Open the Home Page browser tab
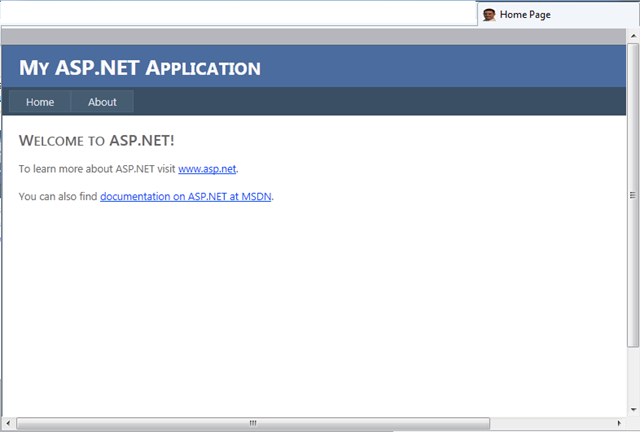This screenshot has height=432, width=640. click(x=558, y=14)
